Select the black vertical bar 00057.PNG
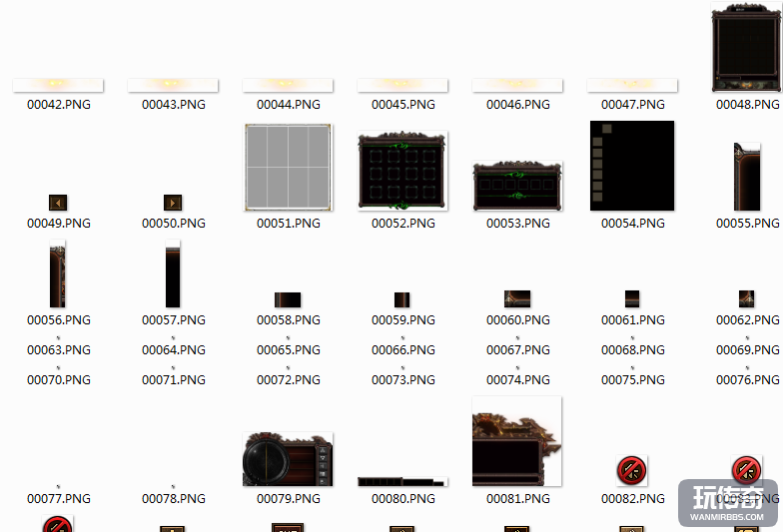This screenshot has height=532, width=783. coord(173,273)
